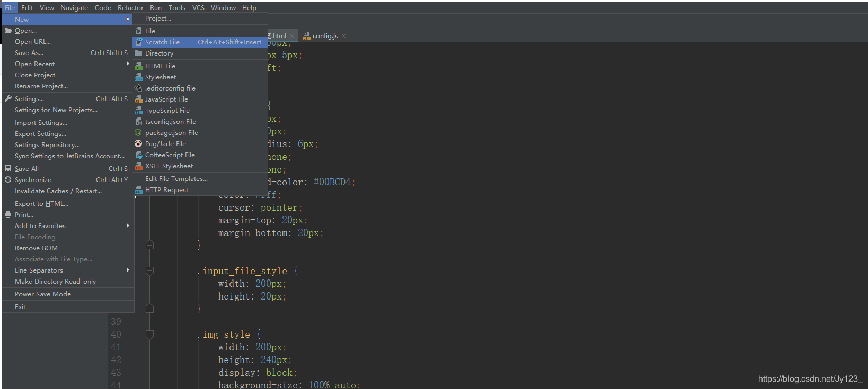This screenshot has width=868, height=389.
Task: Open the Code menu
Action: 103,7
